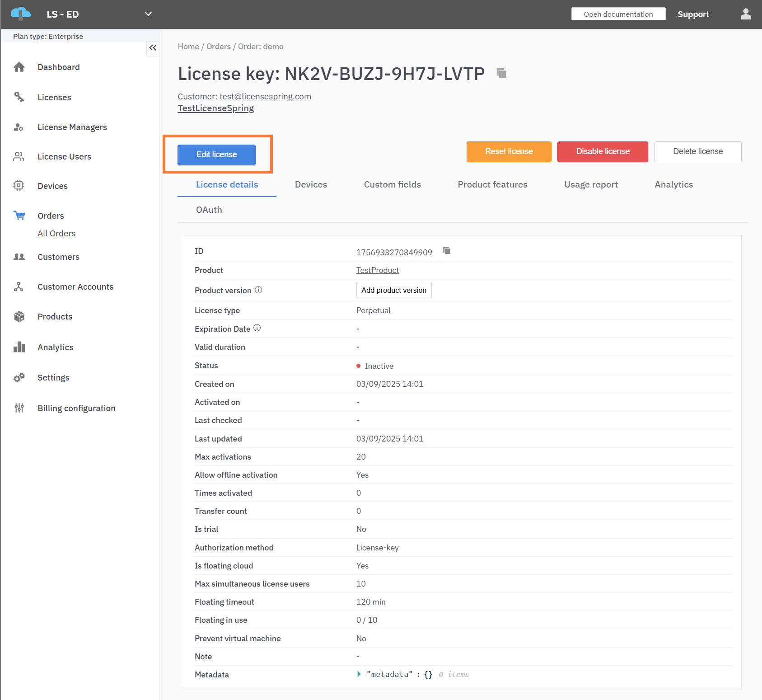762x700 pixels.
Task: Expand the LS - ED account dropdown
Action: pyautogui.click(x=148, y=14)
